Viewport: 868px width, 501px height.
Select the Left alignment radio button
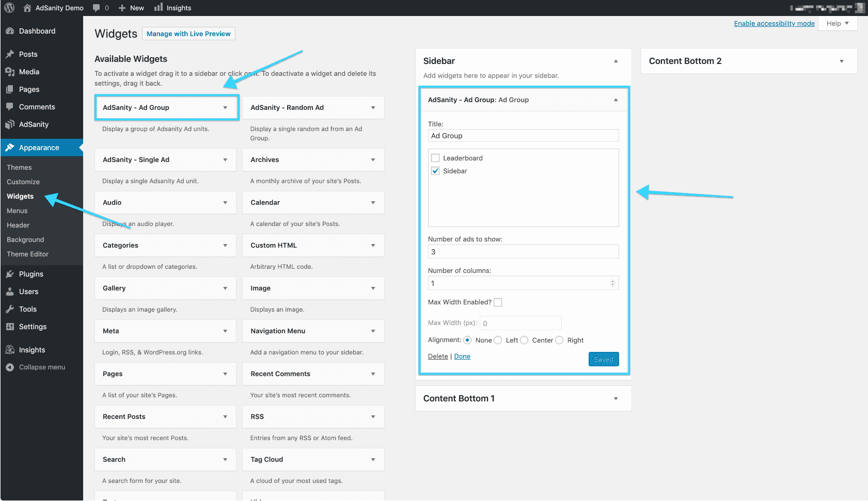(x=498, y=340)
